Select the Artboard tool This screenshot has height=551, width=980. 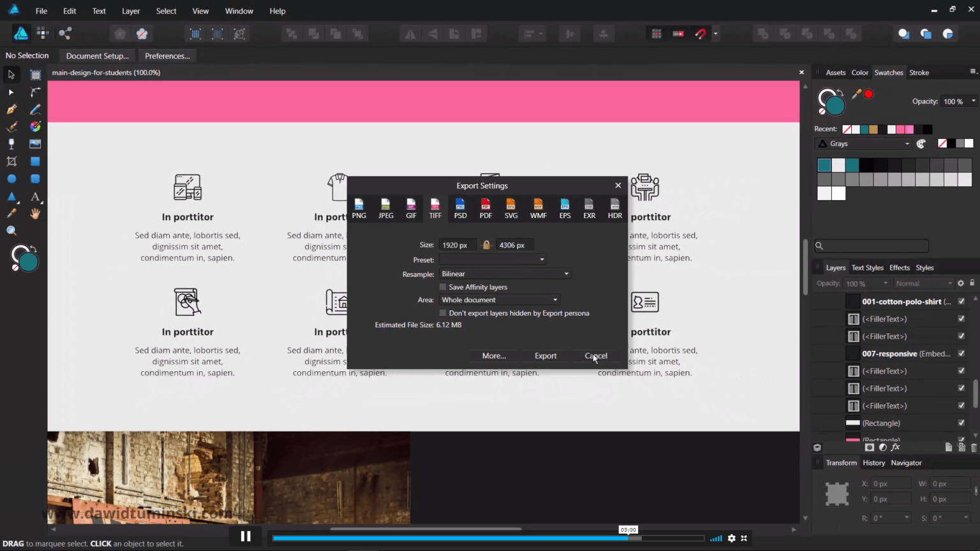(x=35, y=75)
